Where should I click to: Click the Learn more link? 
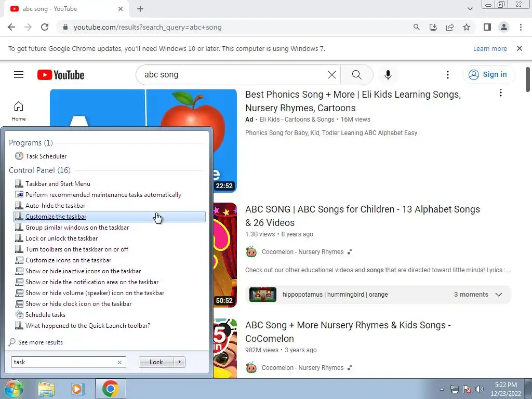click(490, 48)
